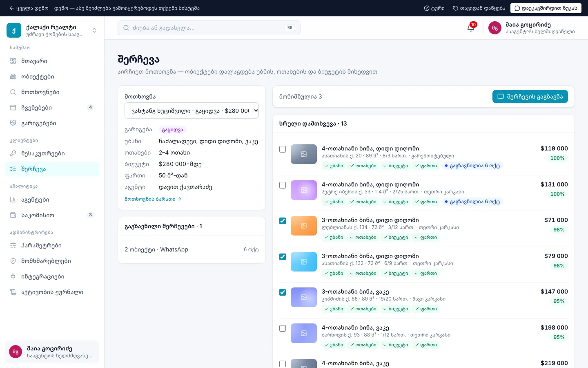Click the ინტეგრაციები plug icon in sidebar
The width and height of the screenshot is (588, 368).
(13, 276)
